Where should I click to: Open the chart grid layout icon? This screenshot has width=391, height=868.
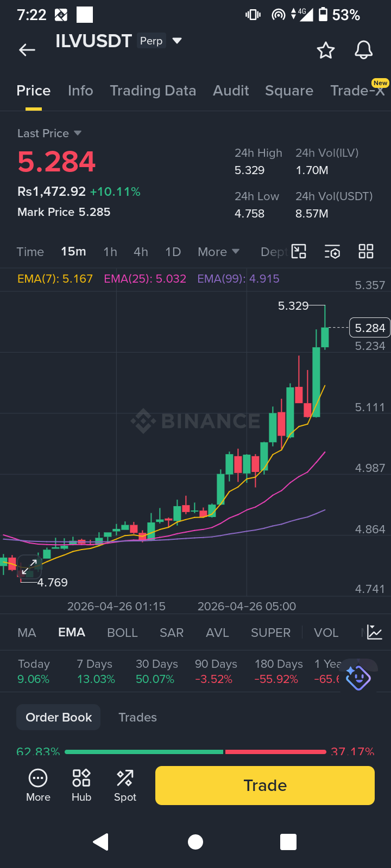point(366,251)
